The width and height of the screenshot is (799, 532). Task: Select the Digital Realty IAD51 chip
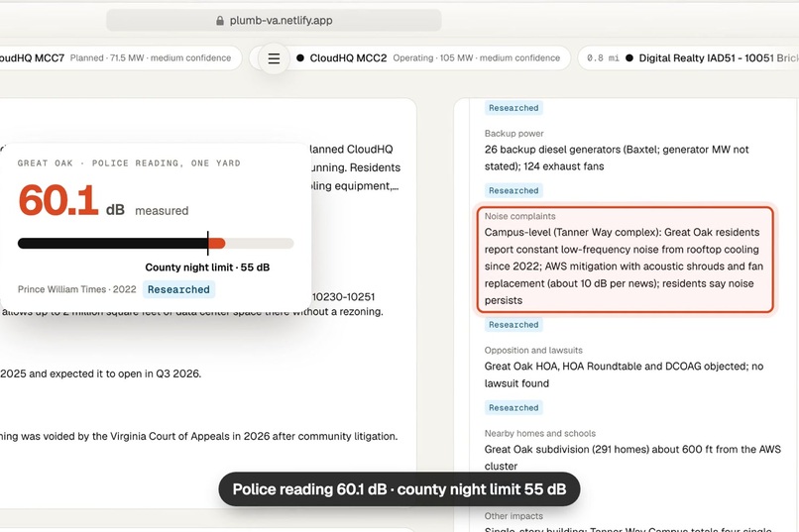688,58
